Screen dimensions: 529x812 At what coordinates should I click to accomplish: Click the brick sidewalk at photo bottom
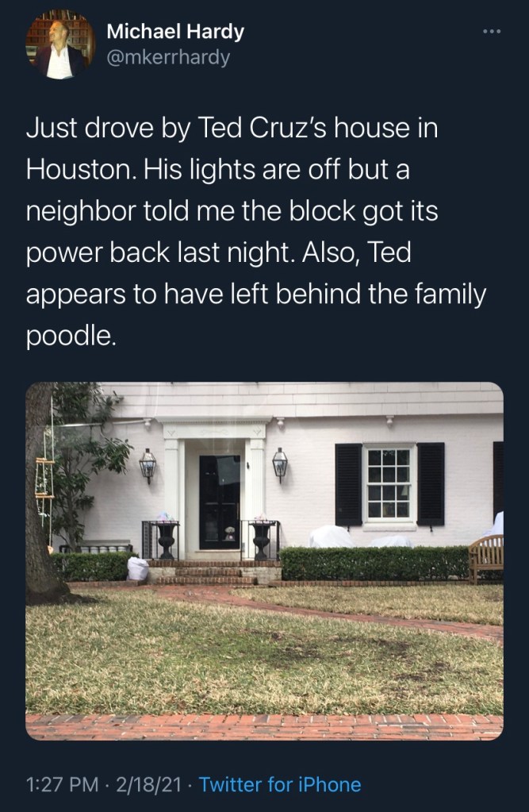[264, 726]
